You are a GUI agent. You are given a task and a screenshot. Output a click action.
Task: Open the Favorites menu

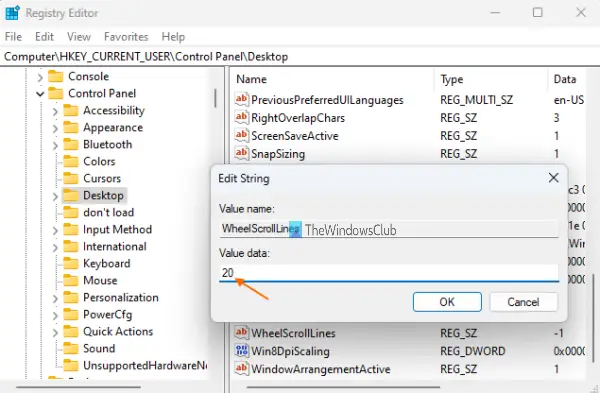click(126, 37)
